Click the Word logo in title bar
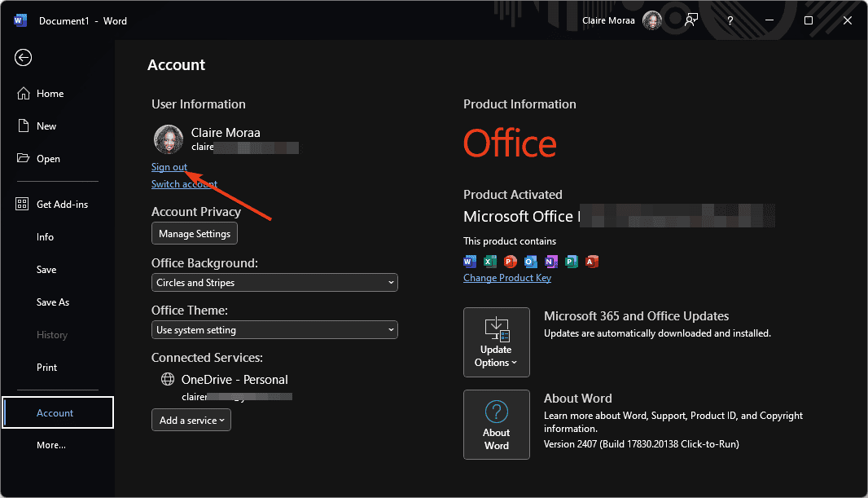868x498 pixels. pos(20,20)
